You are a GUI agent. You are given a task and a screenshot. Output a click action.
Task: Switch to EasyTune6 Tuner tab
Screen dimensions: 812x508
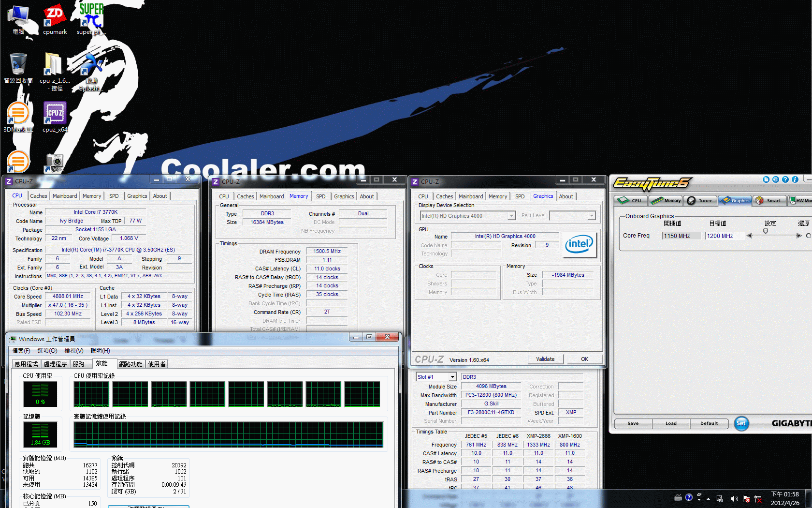point(700,200)
